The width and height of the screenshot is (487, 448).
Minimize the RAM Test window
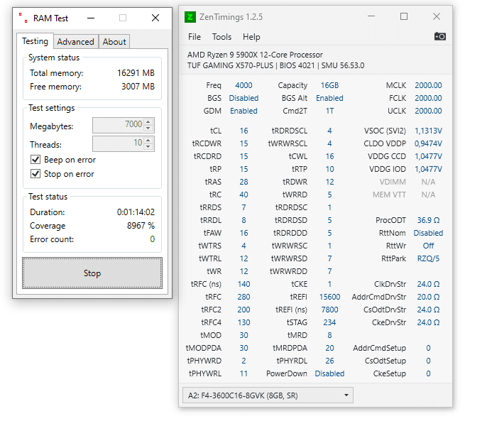tap(91, 18)
